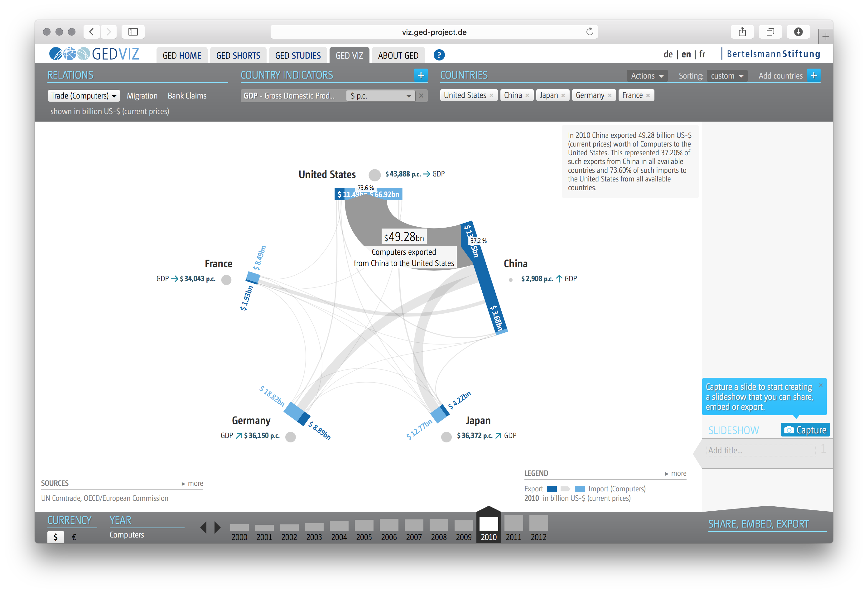Switch language to German
868x593 pixels.
(x=668, y=55)
